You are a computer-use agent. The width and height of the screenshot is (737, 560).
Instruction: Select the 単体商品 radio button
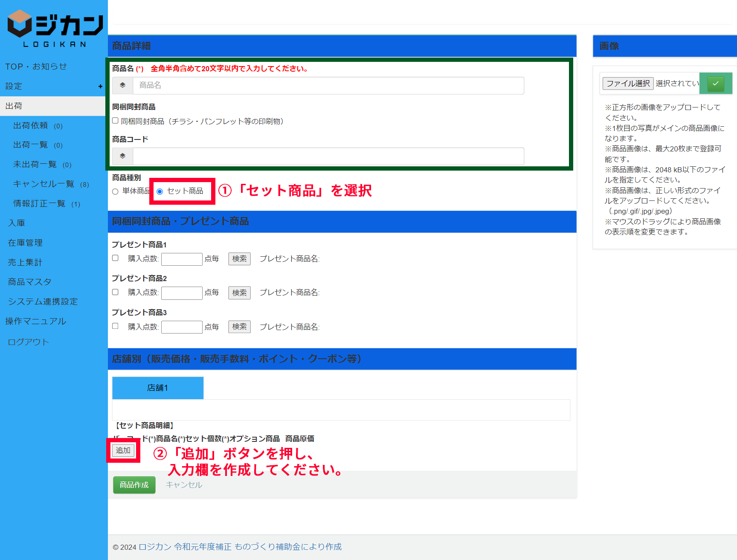115,192
